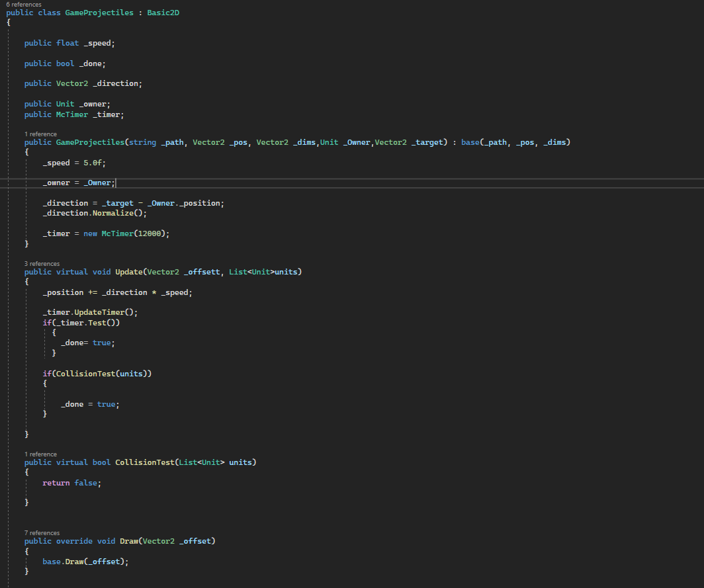Click Test in "if(_timer.Test())"
The width and height of the screenshot is (704, 588).
pos(97,323)
